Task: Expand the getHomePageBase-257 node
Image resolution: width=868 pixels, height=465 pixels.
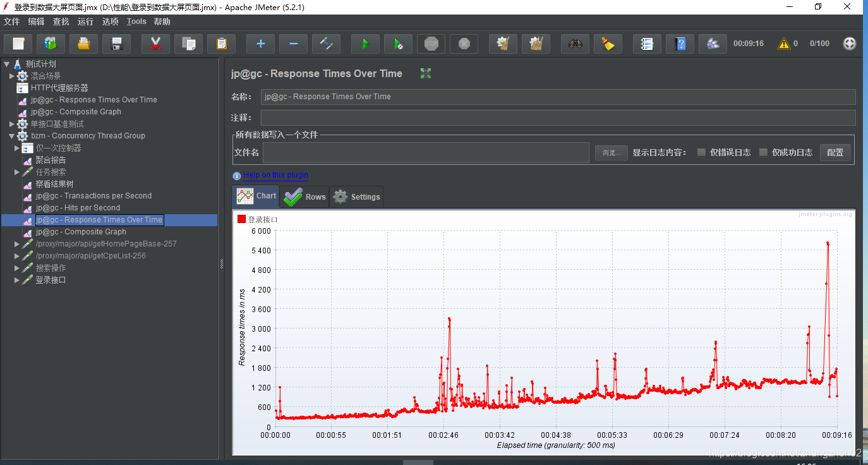Action: pos(17,244)
